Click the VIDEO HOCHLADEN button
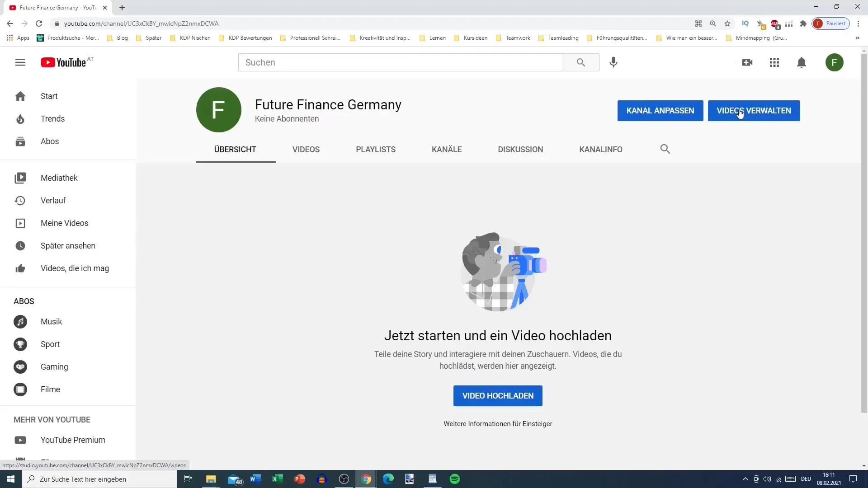 point(498,396)
